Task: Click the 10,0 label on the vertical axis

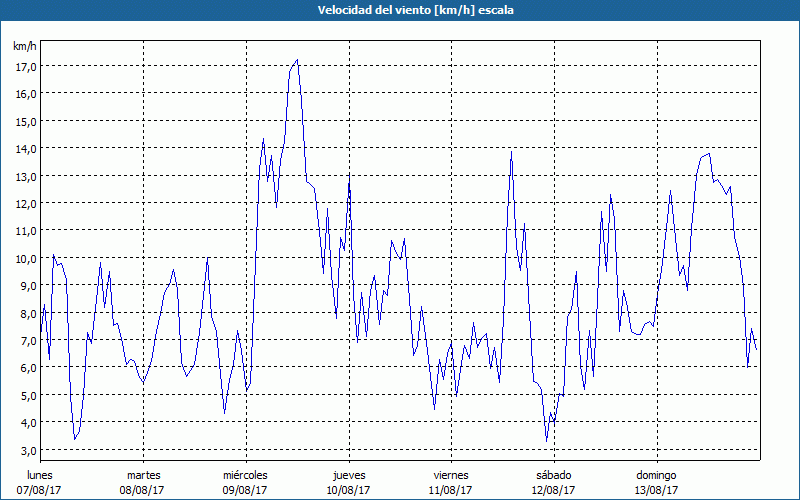Action: pyautogui.click(x=26, y=258)
